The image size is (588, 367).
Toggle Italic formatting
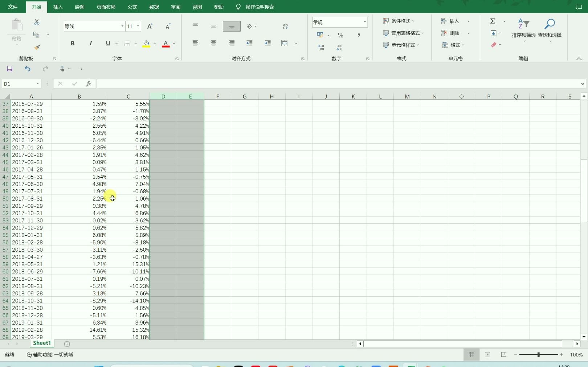pyautogui.click(x=90, y=43)
